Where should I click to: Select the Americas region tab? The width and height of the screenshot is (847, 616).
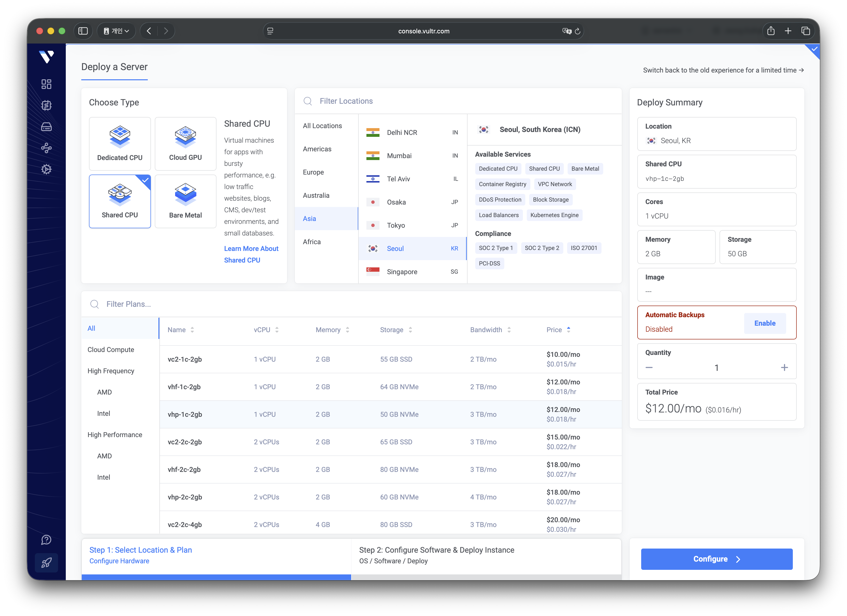[x=327, y=149]
